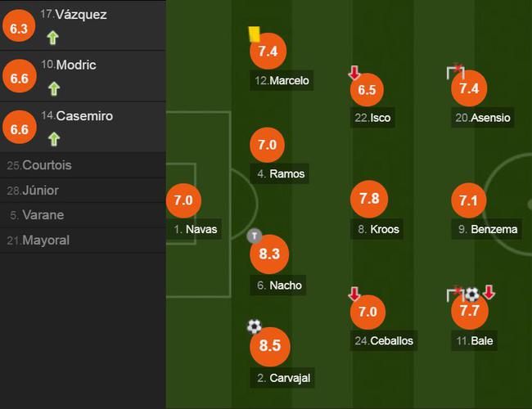Screen dimensions: 532x409
Task: Click the missed-goal icon above Asensio
Action: (x=455, y=74)
